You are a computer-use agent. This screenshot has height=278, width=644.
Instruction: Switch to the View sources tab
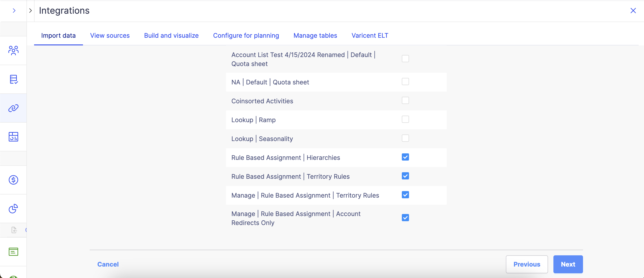coord(110,35)
